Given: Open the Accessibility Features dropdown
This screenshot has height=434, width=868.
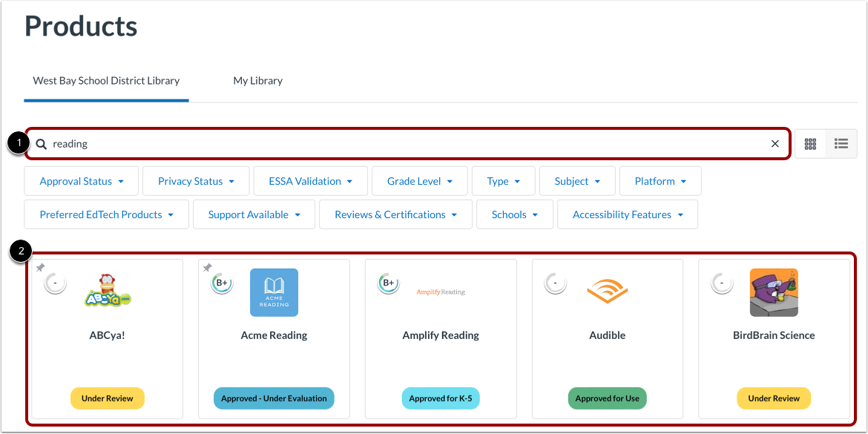Looking at the screenshot, I should (627, 214).
